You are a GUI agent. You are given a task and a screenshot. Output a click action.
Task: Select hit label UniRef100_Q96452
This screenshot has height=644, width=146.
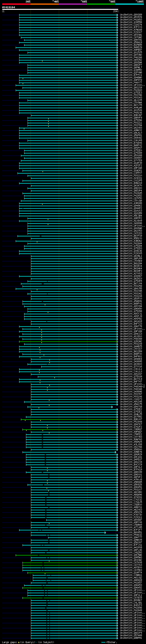pyautogui.click(x=131, y=588)
